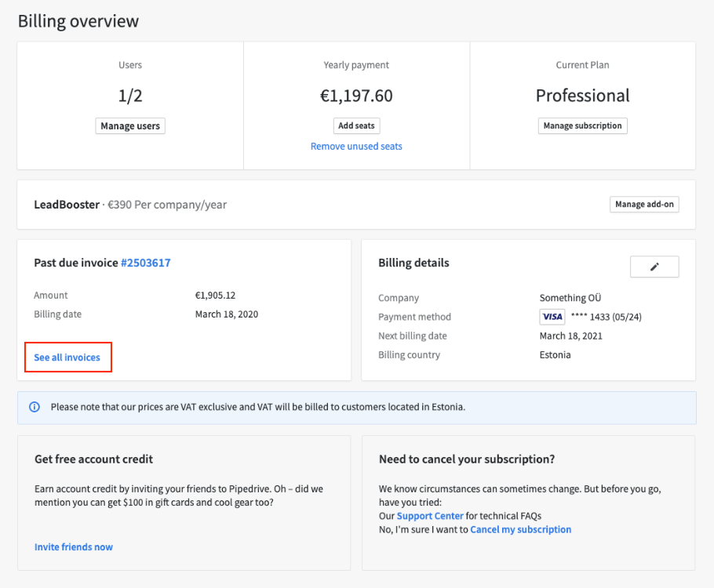The image size is (714, 588).
Task: Click the VAT exclusive notice text
Action: pos(258,407)
